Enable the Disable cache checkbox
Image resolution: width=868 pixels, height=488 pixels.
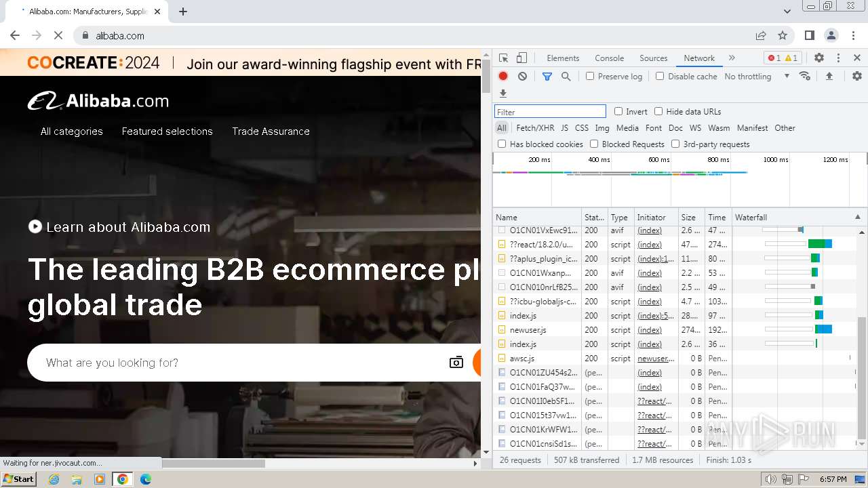pyautogui.click(x=660, y=77)
